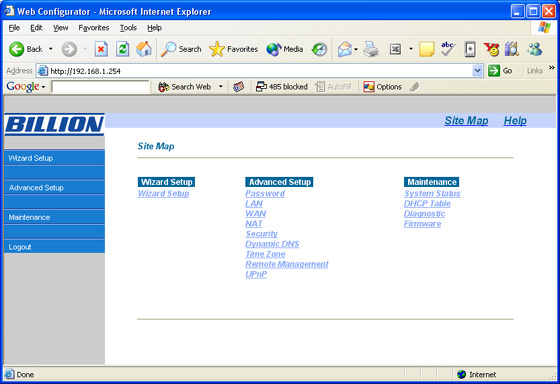Image resolution: width=560 pixels, height=384 pixels.
Task: Open the WAN settings link
Action: coord(255,214)
